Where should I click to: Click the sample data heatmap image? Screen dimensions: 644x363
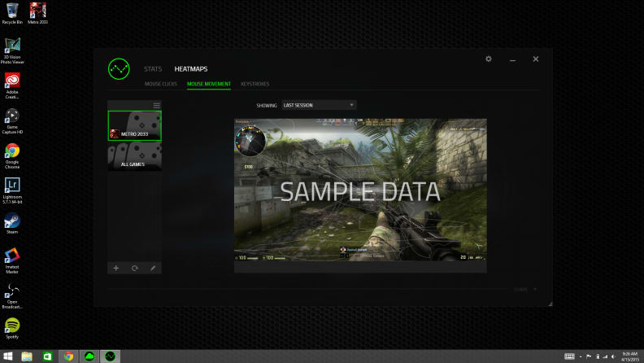[360, 190]
